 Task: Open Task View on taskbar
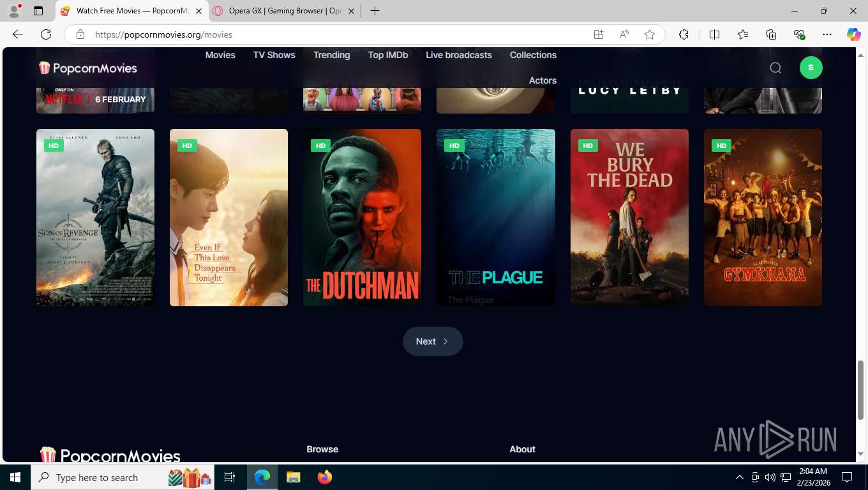tap(230, 477)
